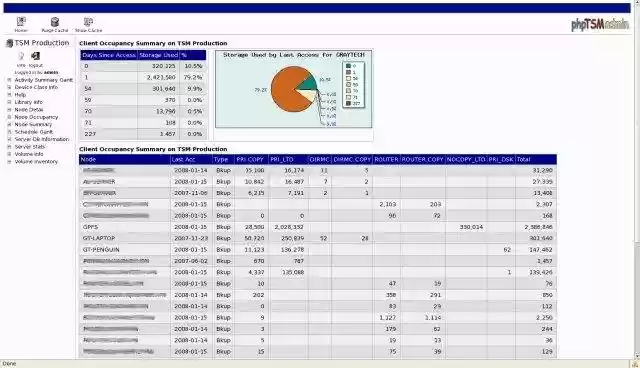Click icon beside Volume Inventory

click(9, 162)
